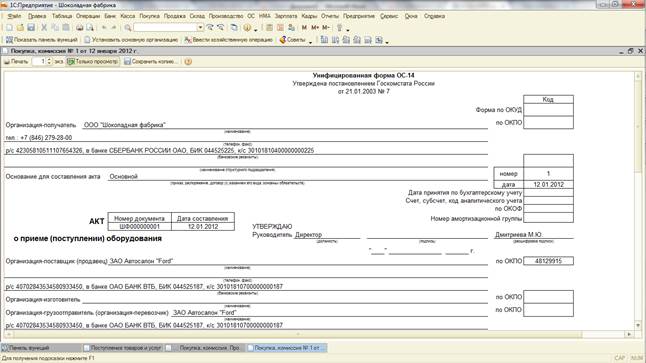Toggle Только просмотр mode
This screenshot has height=363, width=646.
[x=93, y=62]
